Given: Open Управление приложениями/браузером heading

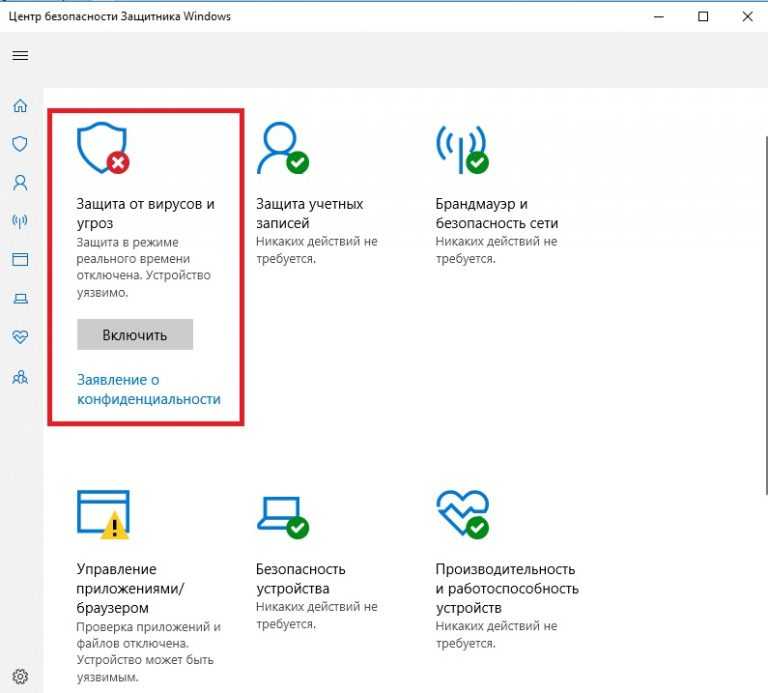Looking at the screenshot, I should coord(130,588).
